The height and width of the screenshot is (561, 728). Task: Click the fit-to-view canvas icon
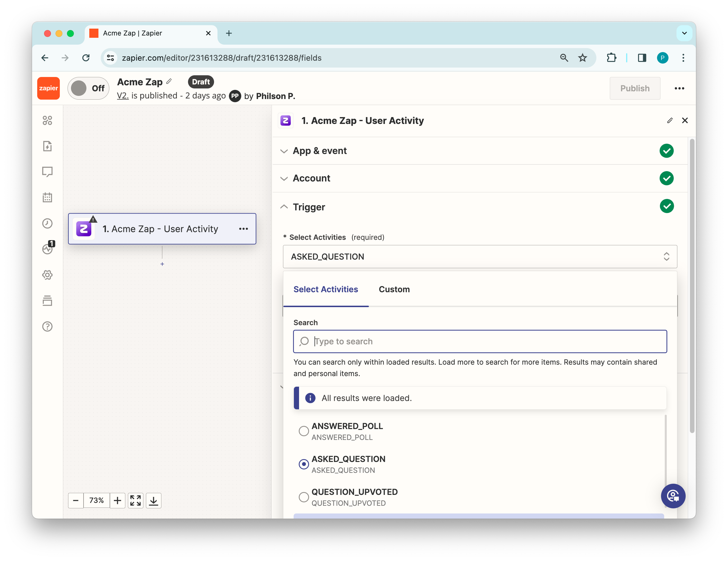pos(135,500)
